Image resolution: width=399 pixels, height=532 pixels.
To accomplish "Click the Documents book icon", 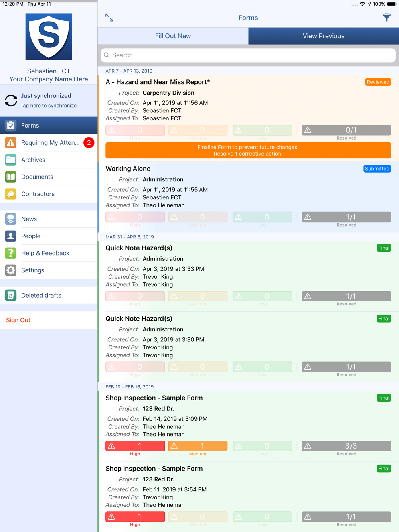I will (11, 177).
